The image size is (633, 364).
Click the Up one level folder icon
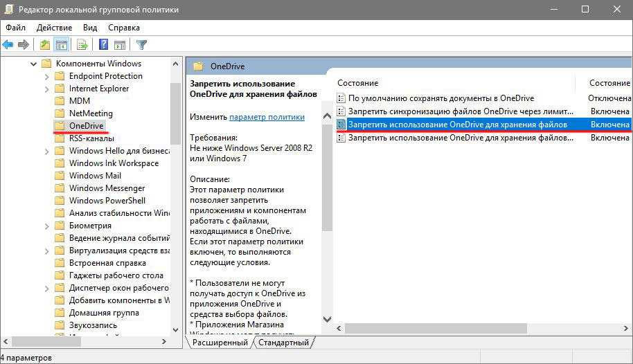(45, 45)
